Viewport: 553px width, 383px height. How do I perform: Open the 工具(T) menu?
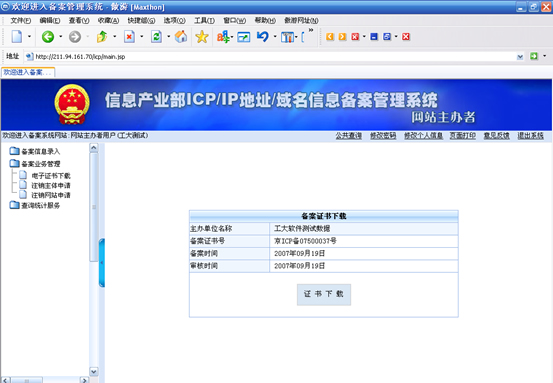(204, 20)
